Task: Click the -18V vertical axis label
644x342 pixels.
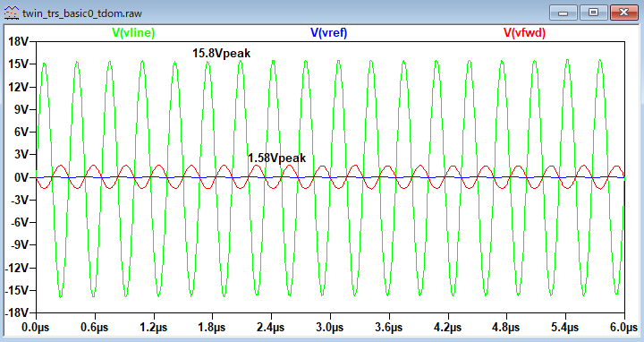Action: [16, 312]
